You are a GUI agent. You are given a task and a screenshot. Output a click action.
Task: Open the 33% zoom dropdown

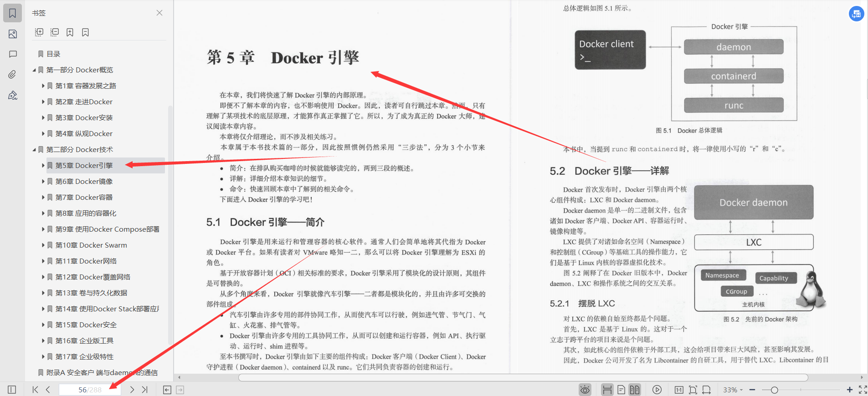733,390
